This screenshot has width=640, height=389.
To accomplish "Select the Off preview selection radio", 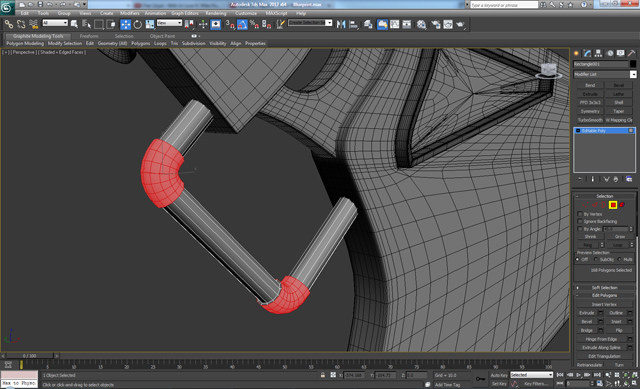I will [578, 259].
